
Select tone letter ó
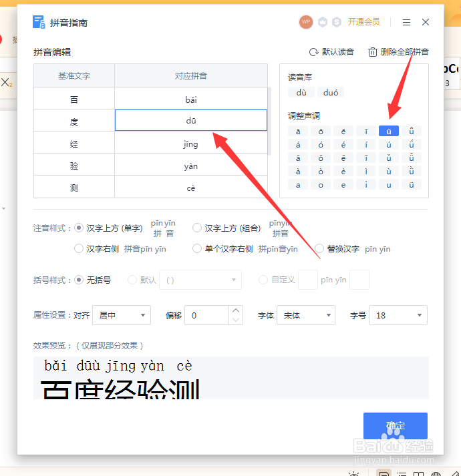click(x=321, y=144)
